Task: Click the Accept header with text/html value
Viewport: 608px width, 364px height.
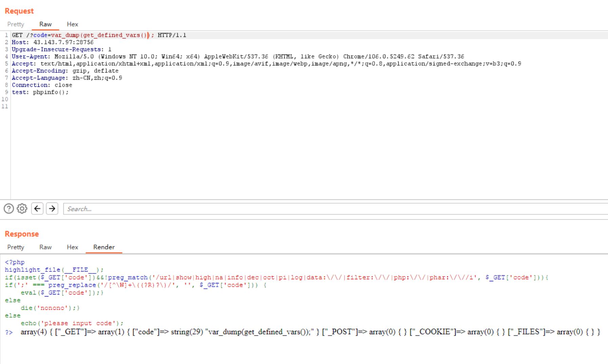Action: click(x=266, y=63)
